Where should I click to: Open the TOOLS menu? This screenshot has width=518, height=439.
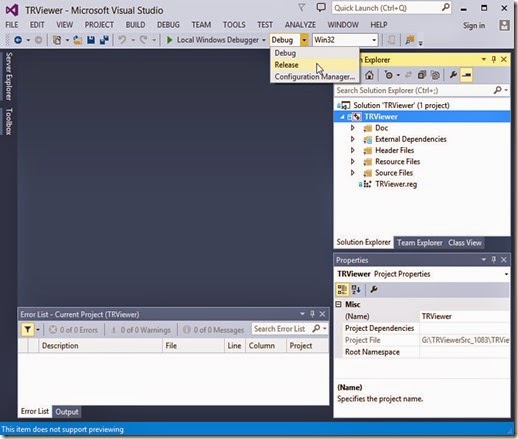coord(234,25)
